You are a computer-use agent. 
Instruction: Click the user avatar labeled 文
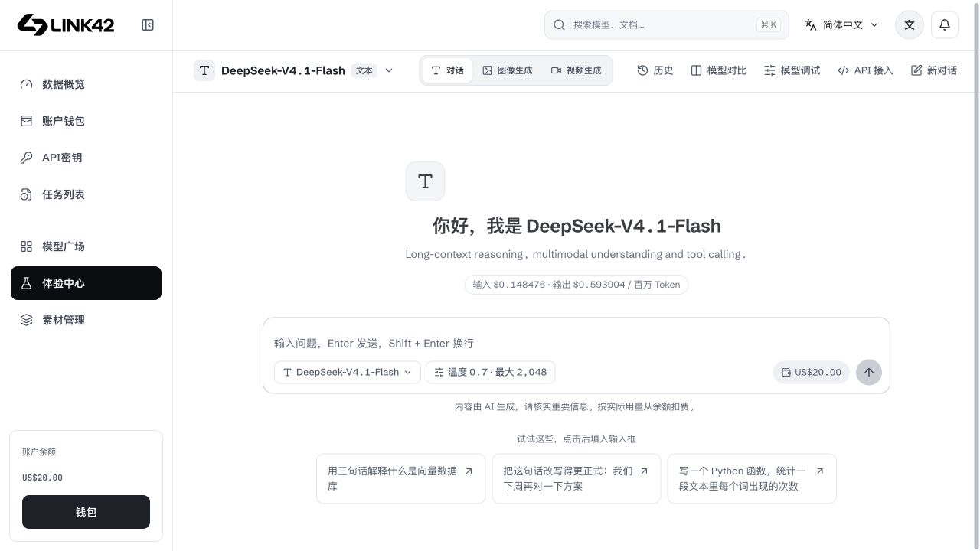[x=910, y=24]
